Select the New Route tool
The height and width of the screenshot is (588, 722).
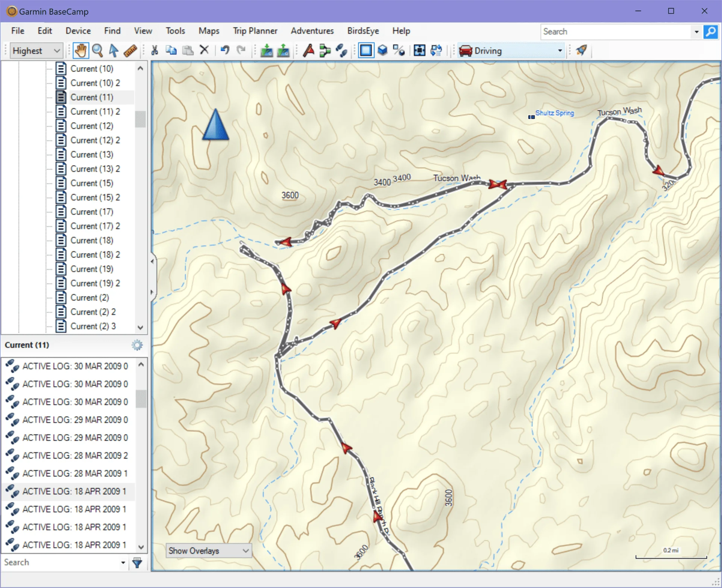click(325, 50)
